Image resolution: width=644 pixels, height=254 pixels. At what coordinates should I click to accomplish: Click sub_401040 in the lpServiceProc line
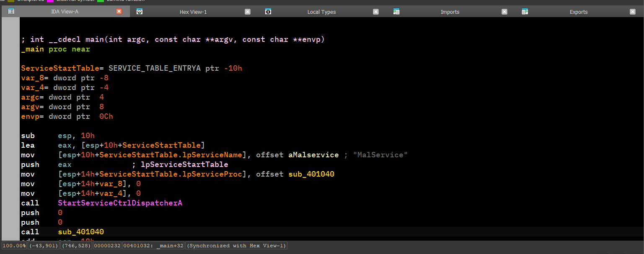[x=311, y=174]
